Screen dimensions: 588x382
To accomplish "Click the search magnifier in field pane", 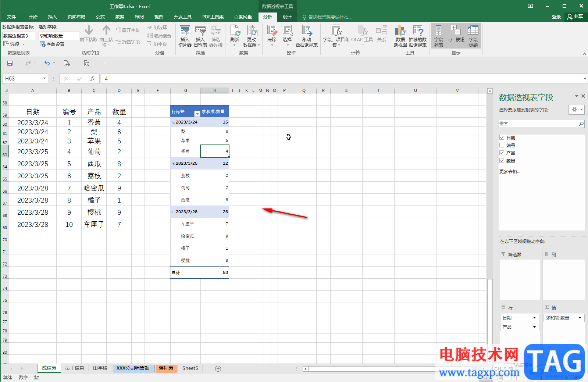I will [x=581, y=124].
